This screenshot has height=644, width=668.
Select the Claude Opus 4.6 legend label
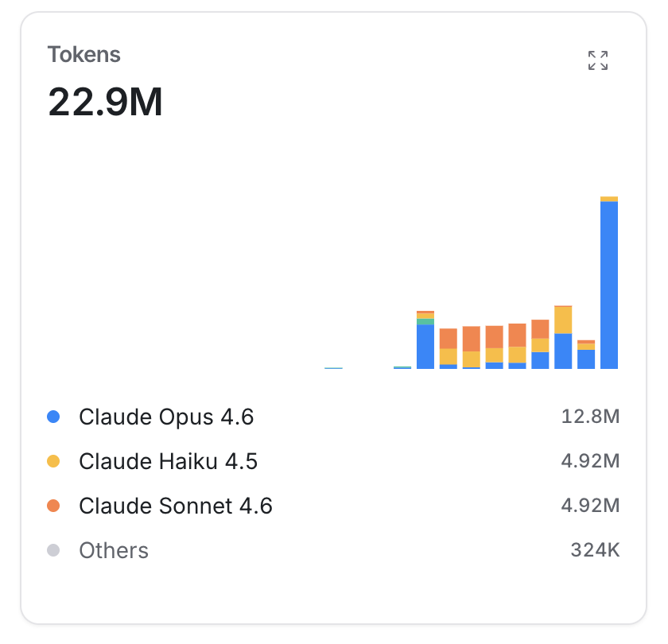click(x=166, y=417)
